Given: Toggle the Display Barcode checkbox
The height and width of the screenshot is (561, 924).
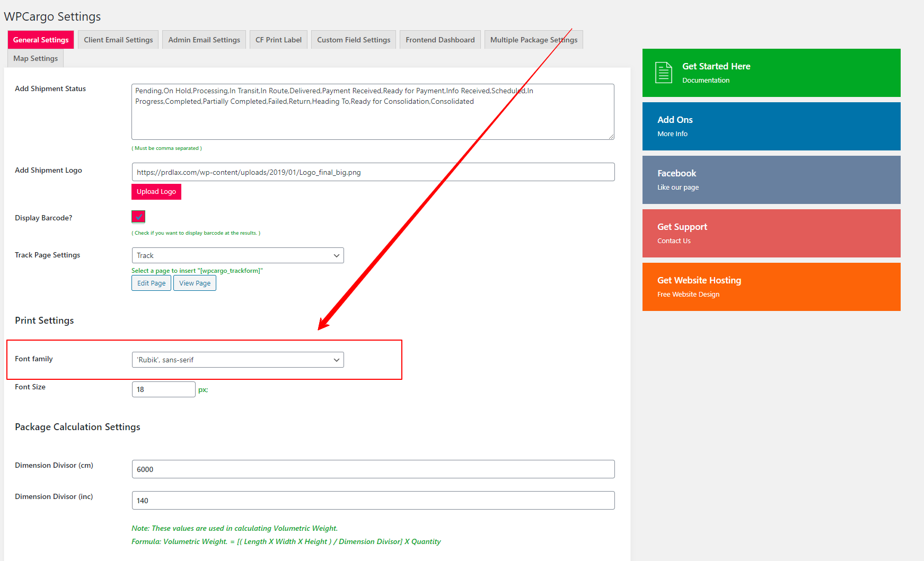Looking at the screenshot, I should pyautogui.click(x=138, y=217).
